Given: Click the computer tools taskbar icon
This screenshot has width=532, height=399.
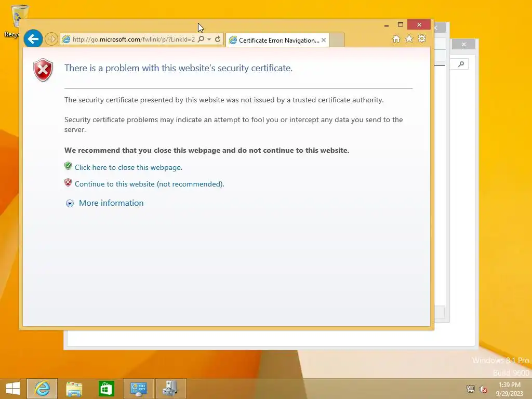Looking at the screenshot, I should (170, 389).
